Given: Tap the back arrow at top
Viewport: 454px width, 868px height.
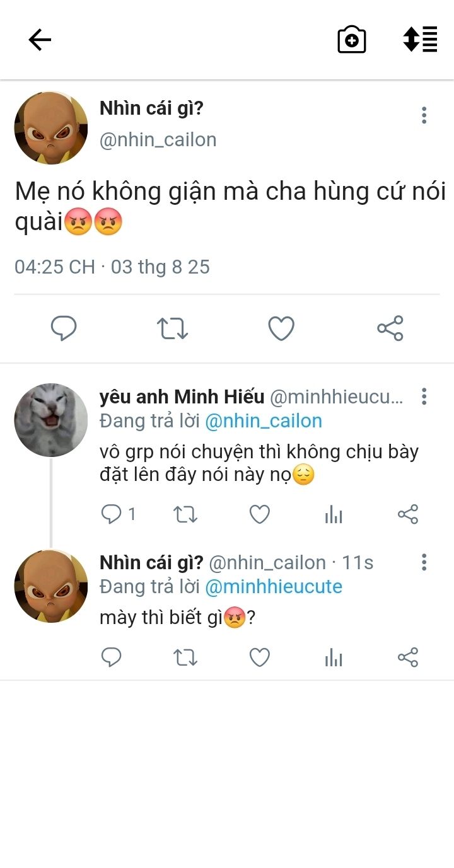Looking at the screenshot, I should click(x=40, y=40).
